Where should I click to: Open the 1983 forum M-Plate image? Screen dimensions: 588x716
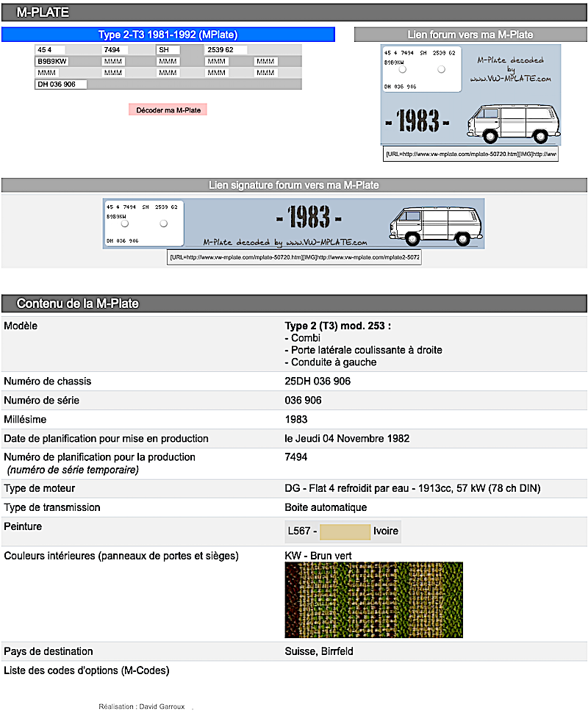[470, 95]
